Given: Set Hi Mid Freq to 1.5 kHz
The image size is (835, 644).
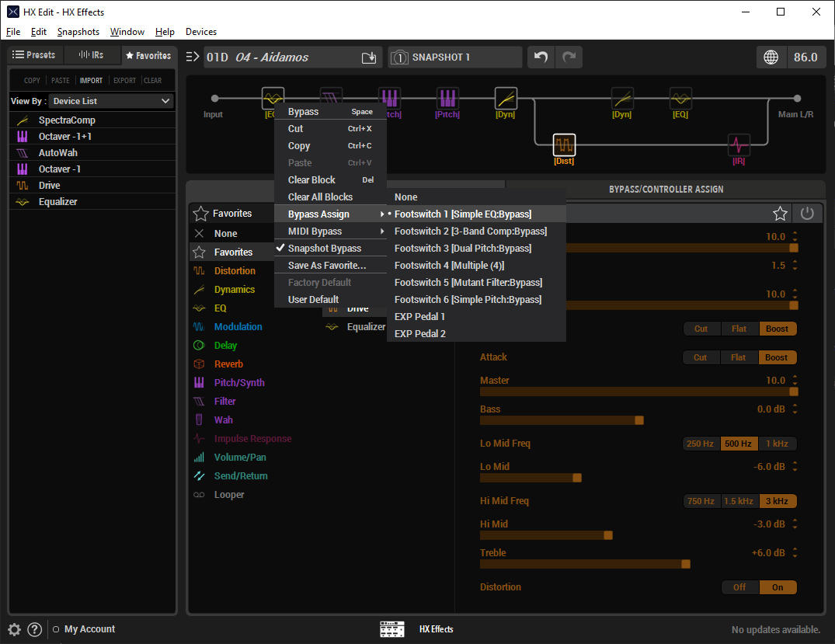Looking at the screenshot, I should 739,501.
